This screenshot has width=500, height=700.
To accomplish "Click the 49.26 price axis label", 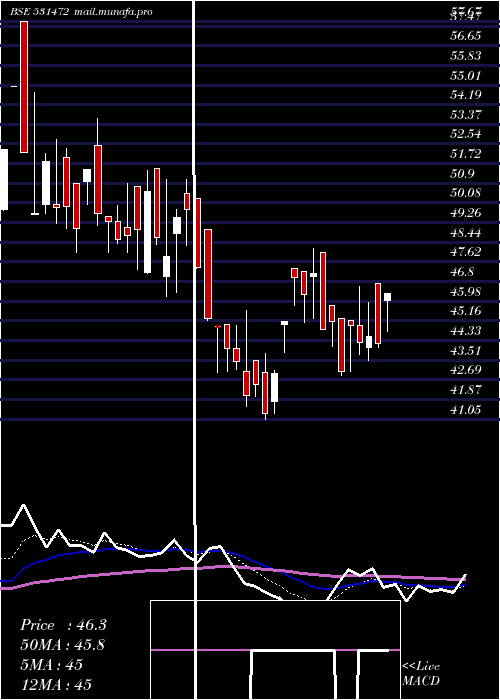I will click(x=466, y=213).
